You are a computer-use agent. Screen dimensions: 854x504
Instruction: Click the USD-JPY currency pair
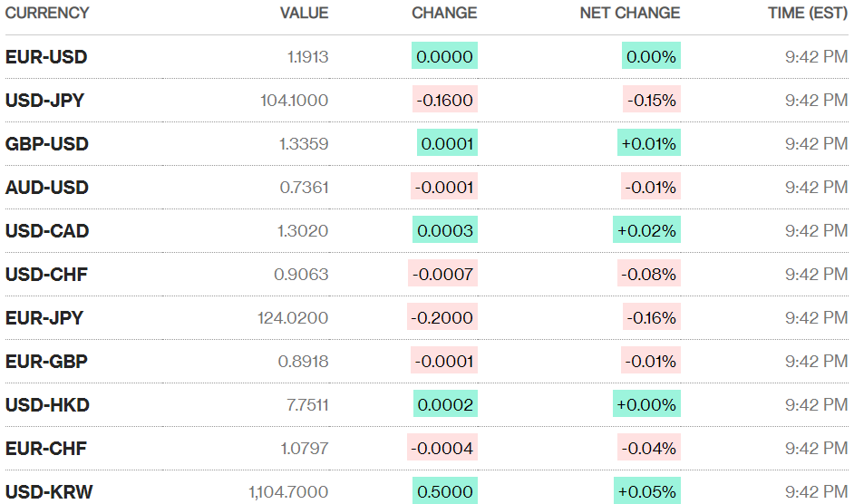44,101
